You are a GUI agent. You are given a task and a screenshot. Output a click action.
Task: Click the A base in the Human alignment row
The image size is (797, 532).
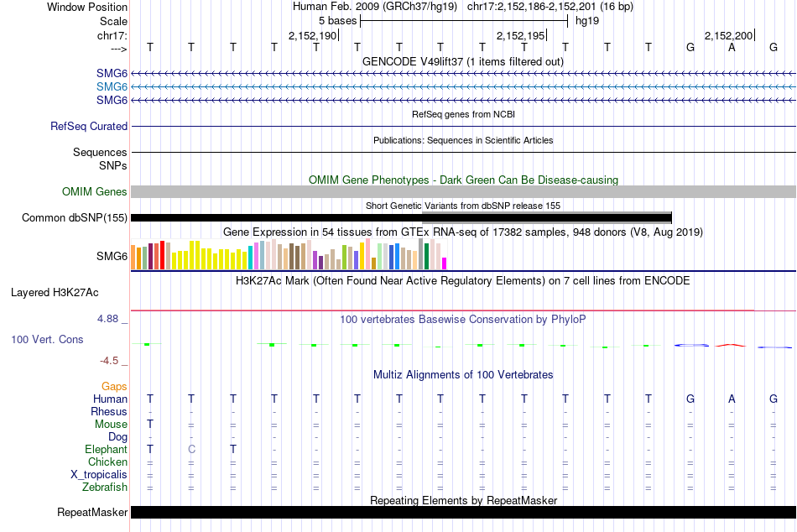tap(732, 399)
